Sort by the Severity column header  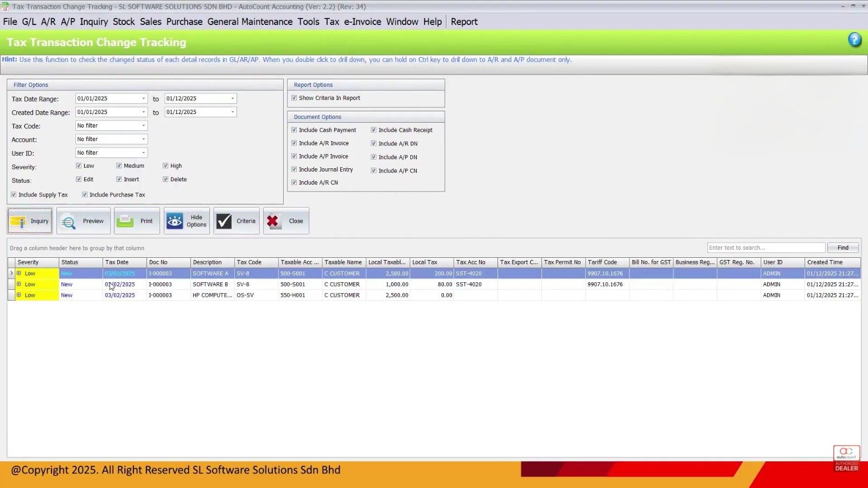coord(37,262)
